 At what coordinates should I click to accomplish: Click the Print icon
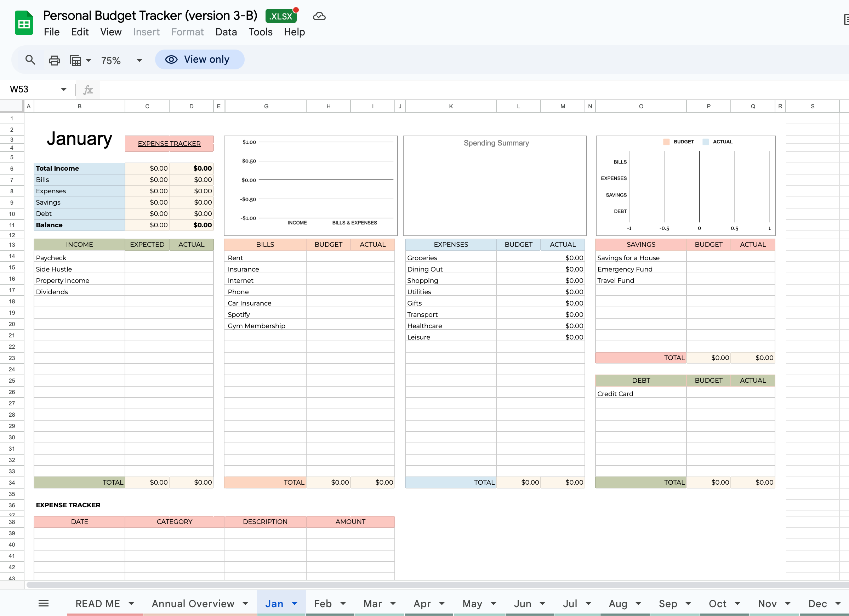54,60
